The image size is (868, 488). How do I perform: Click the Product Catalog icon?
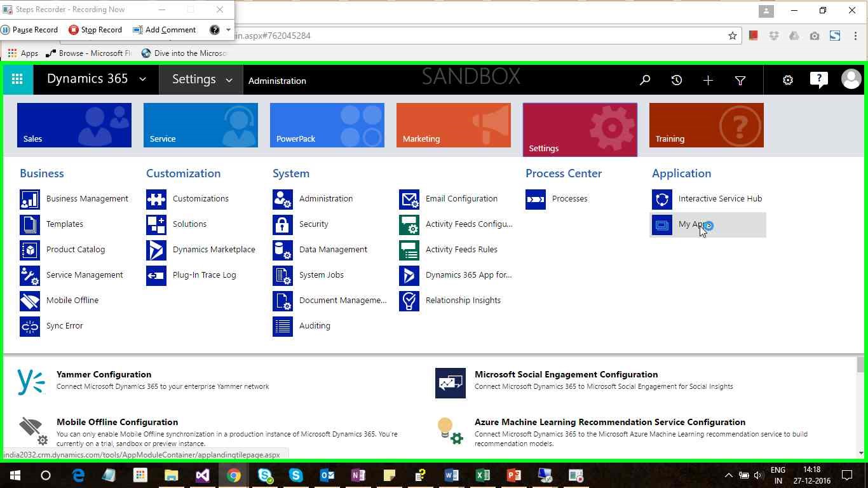pos(30,250)
